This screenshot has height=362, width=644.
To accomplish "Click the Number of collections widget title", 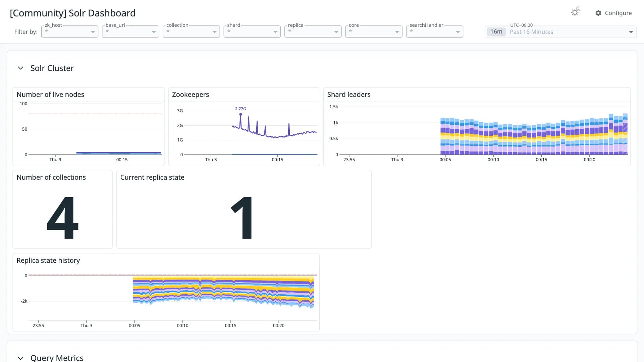I will pos(51,177).
